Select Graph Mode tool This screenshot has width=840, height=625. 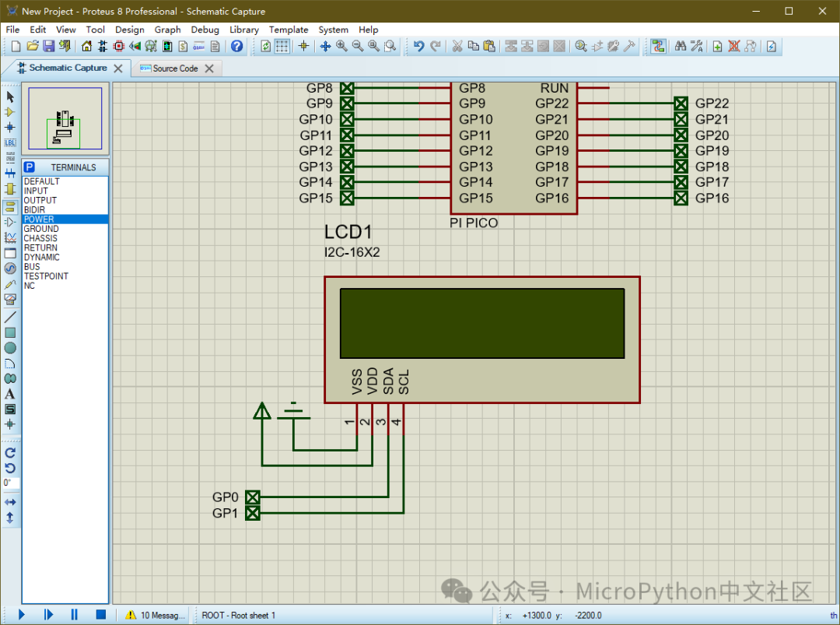tap(10, 237)
